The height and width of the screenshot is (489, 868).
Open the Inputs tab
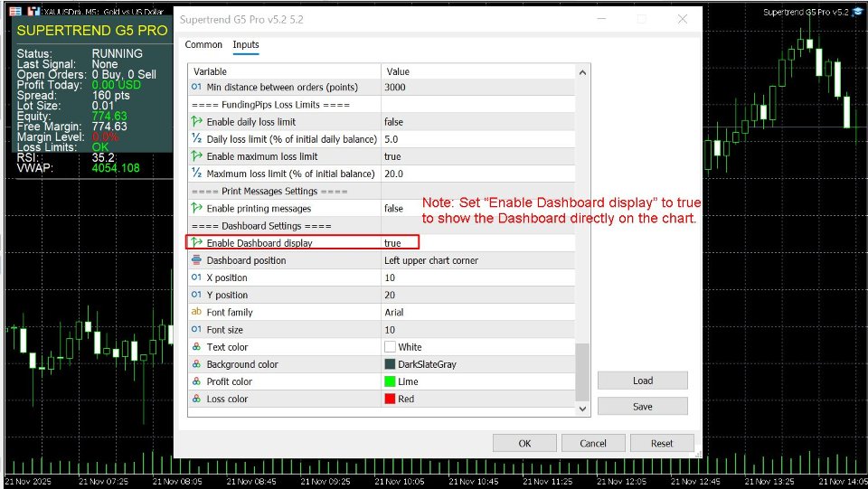pos(246,45)
